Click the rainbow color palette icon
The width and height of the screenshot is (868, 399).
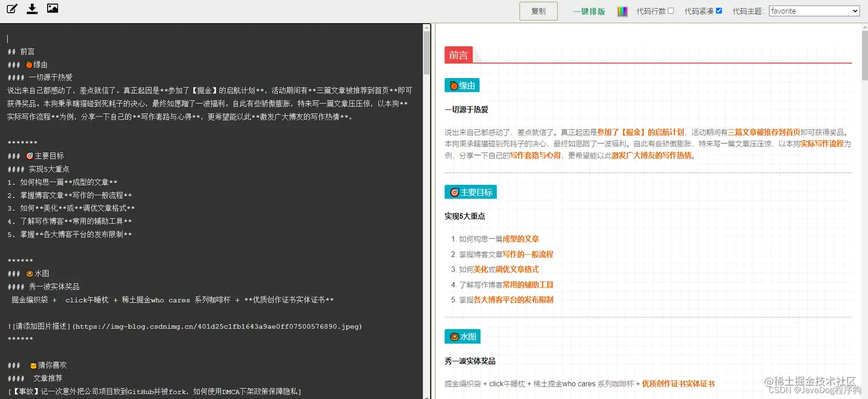[x=622, y=10]
